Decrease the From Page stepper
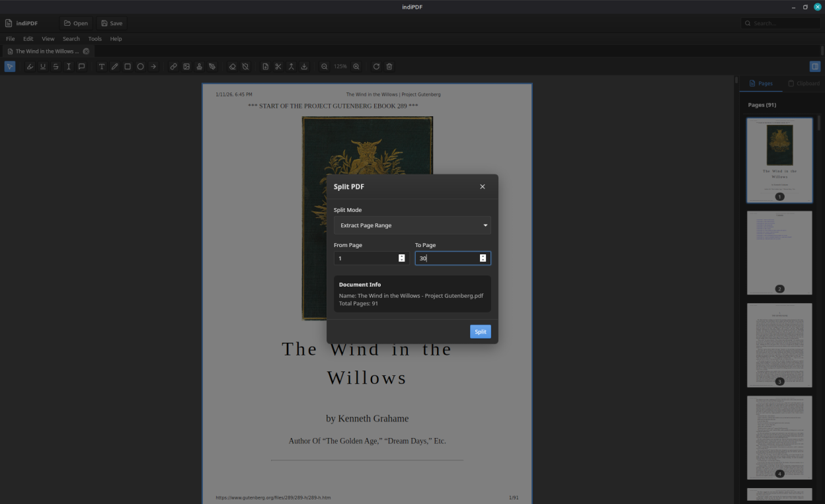Viewport: 825px width, 504px height. [x=401, y=260]
